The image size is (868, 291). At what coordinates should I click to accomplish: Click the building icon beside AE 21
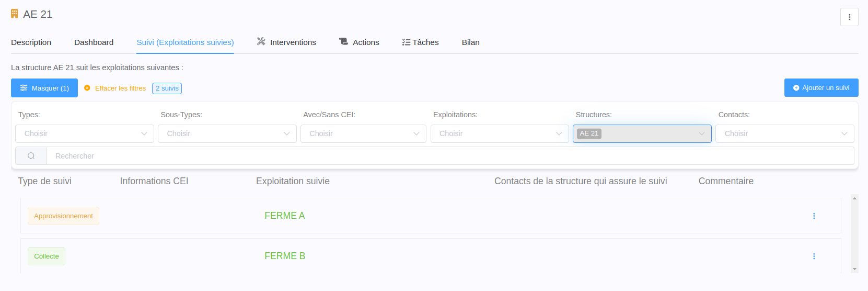click(15, 14)
